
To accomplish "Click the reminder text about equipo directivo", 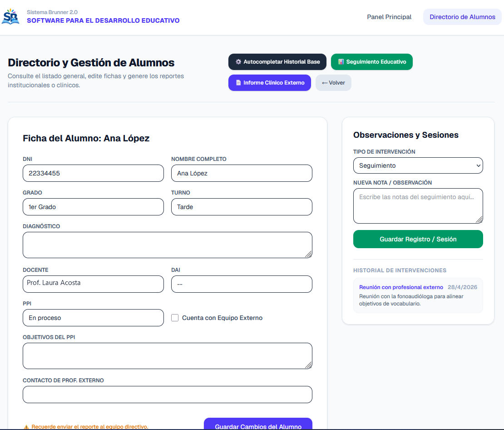I will pyautogui.click(x=90, y=427).
